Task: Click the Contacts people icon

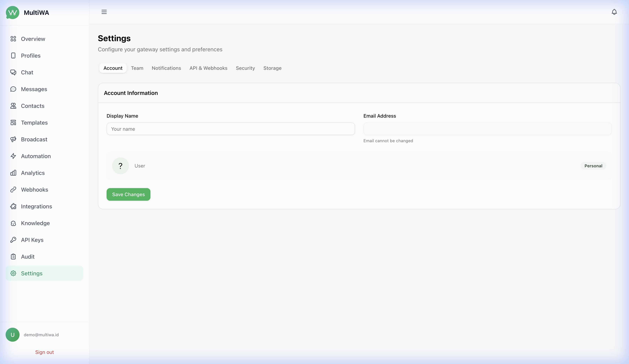Action: click(x=13, y=106)
